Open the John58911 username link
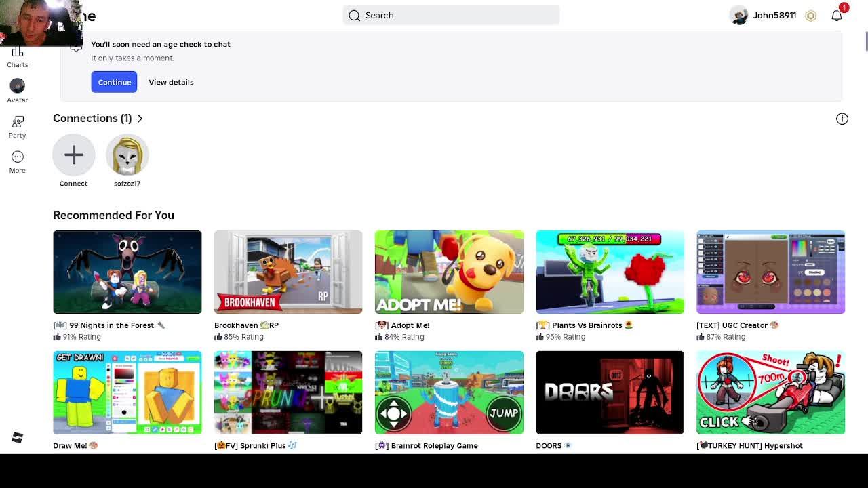This screenshot has width=868, height=488. tap(774, 16)
